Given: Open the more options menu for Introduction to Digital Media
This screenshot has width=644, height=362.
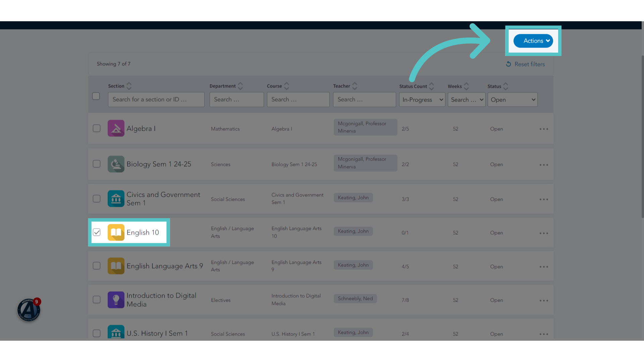Looking at the screenshot, I should 544,301.
